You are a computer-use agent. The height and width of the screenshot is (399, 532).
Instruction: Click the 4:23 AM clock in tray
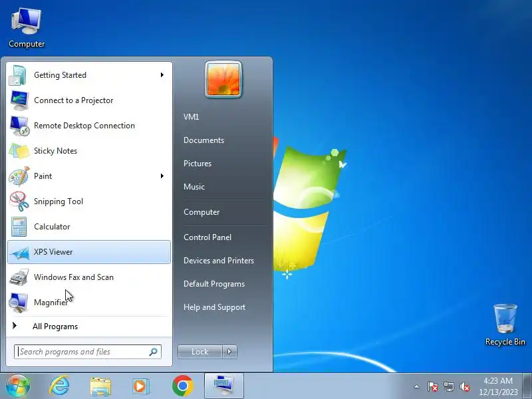[x=498, y=380]
